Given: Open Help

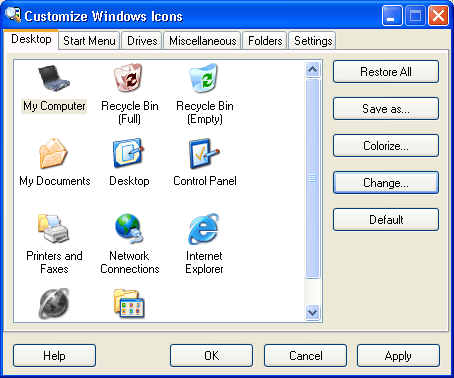Looking at the screenshot, I should tap(54, 356).
